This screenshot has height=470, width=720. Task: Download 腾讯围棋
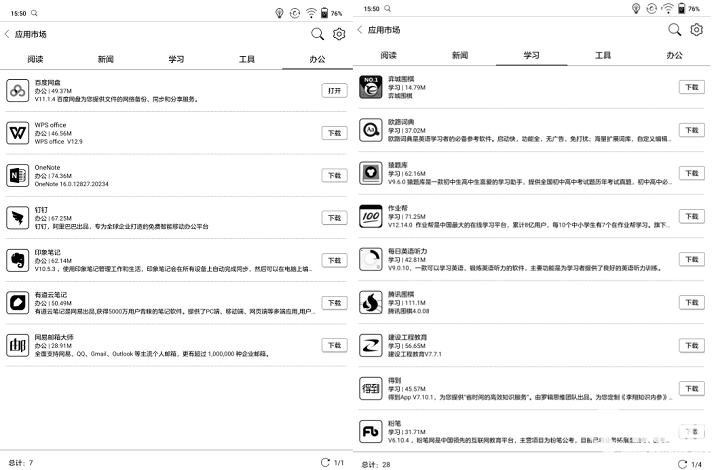pos(692,302)
